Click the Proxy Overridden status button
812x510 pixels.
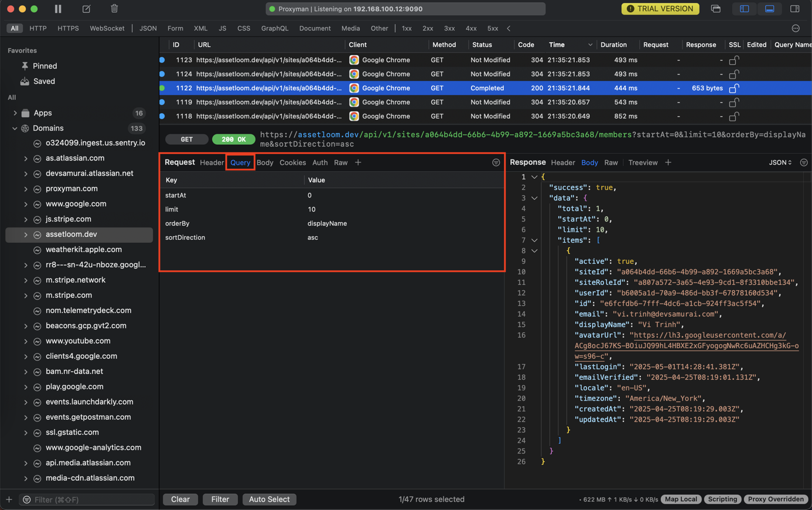[776, 499]
